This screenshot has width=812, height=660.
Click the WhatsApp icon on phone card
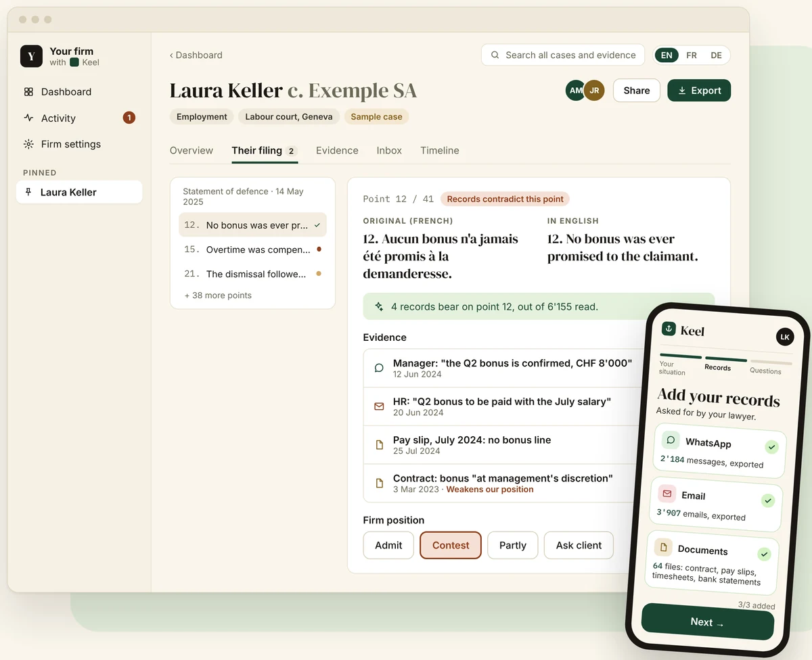pyautogui.click(x=671, y=440)
